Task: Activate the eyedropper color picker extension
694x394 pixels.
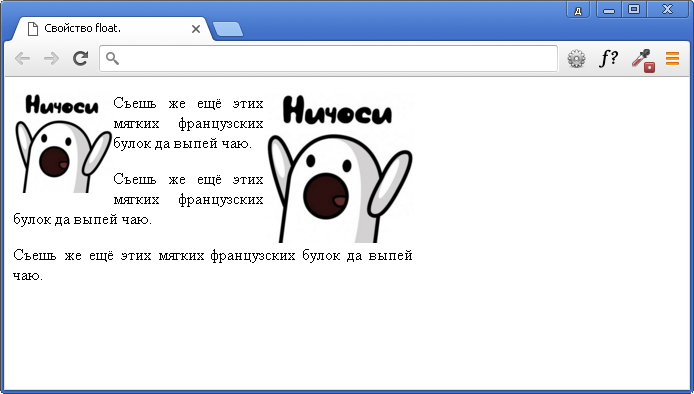Action: [x=643, y=60]
